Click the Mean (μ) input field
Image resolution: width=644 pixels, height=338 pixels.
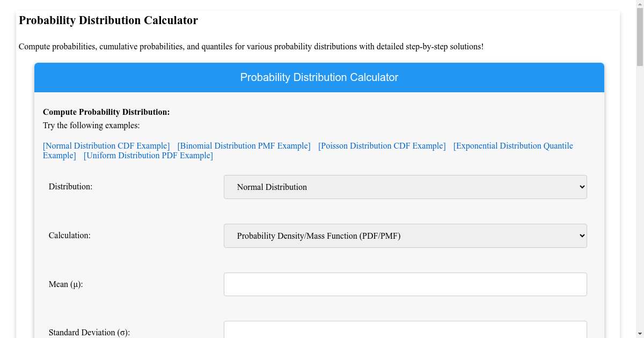(405, 284)
